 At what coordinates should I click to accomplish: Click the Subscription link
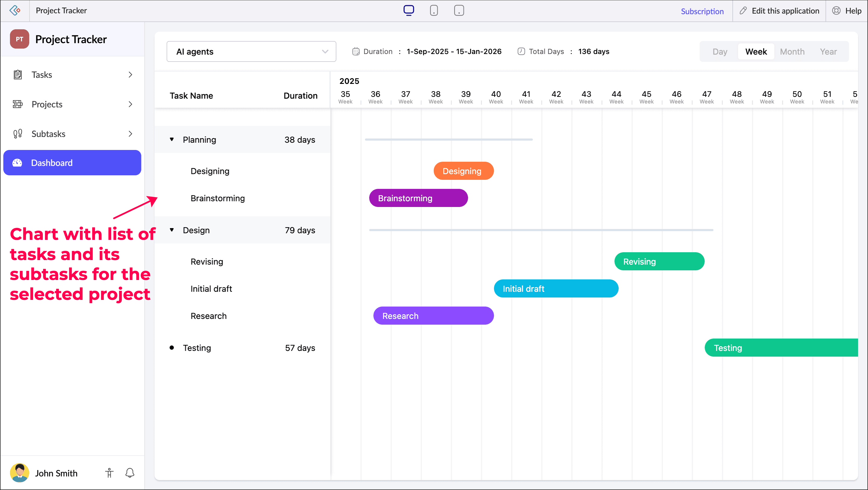[x=702, y=11]
